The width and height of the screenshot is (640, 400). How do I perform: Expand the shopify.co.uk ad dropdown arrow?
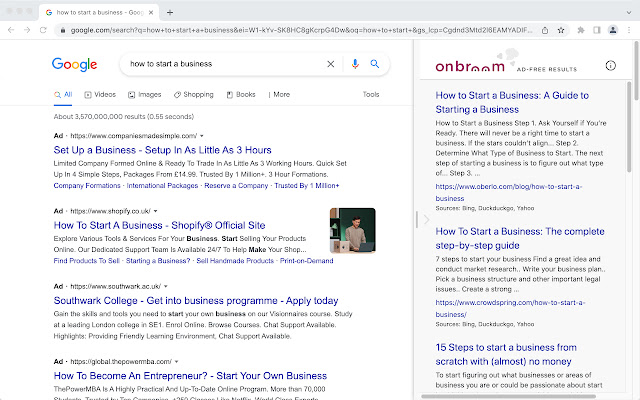[156, 211]
